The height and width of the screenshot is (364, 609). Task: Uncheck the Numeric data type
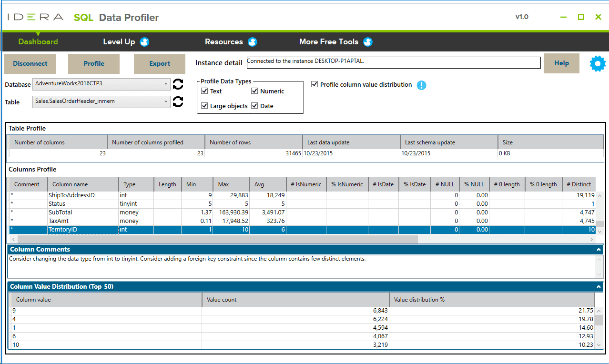(254, 91)
